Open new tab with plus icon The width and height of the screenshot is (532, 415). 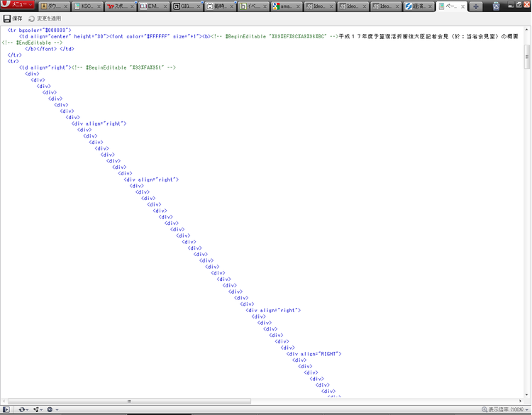[x=476, y=6]
